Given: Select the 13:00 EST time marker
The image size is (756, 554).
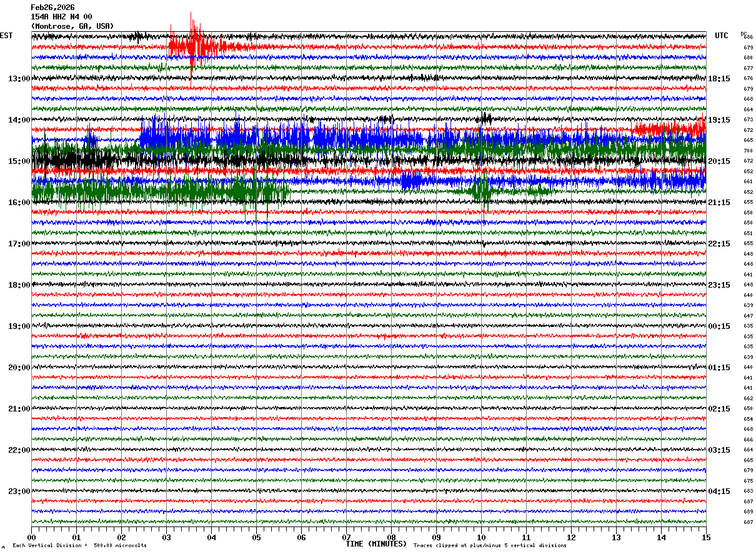Looking at the screenshot, I should point(19,79).
